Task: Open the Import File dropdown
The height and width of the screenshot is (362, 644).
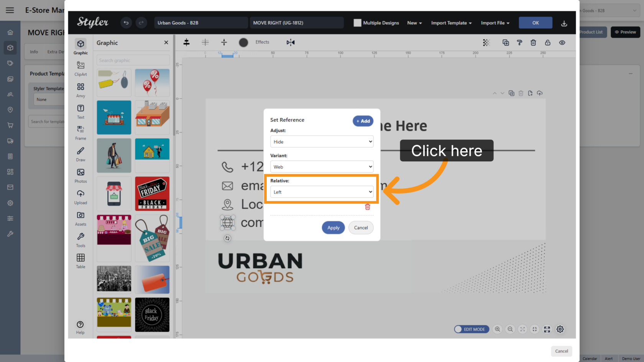Action: click(495, 23)
